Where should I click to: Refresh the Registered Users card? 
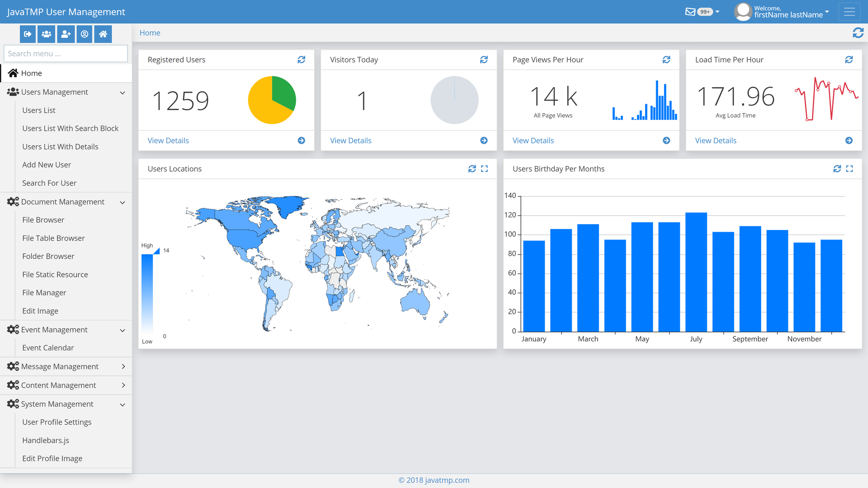301,60
